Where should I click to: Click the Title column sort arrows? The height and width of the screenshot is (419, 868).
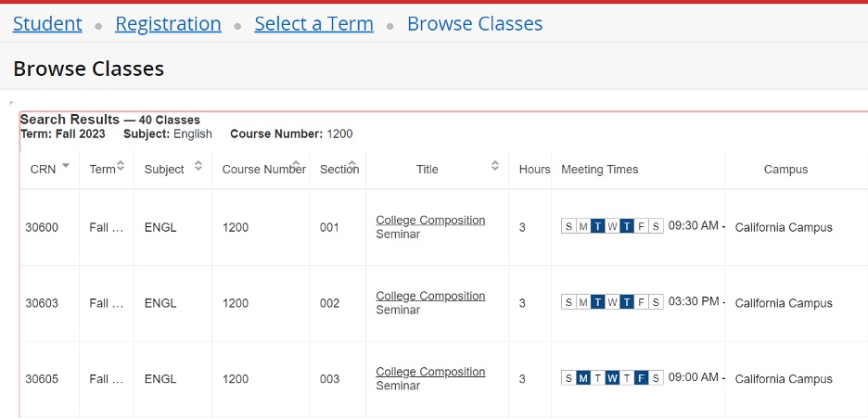495,167
